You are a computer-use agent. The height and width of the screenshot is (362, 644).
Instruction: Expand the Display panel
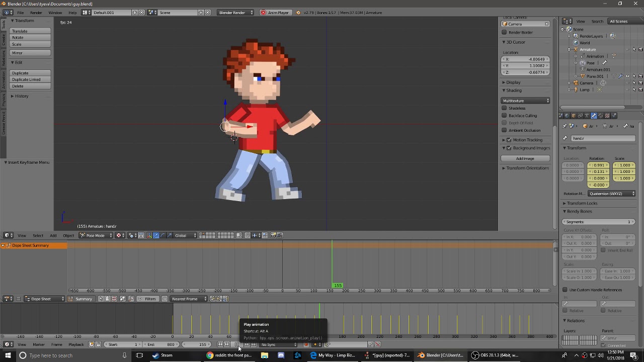point(513,82)
